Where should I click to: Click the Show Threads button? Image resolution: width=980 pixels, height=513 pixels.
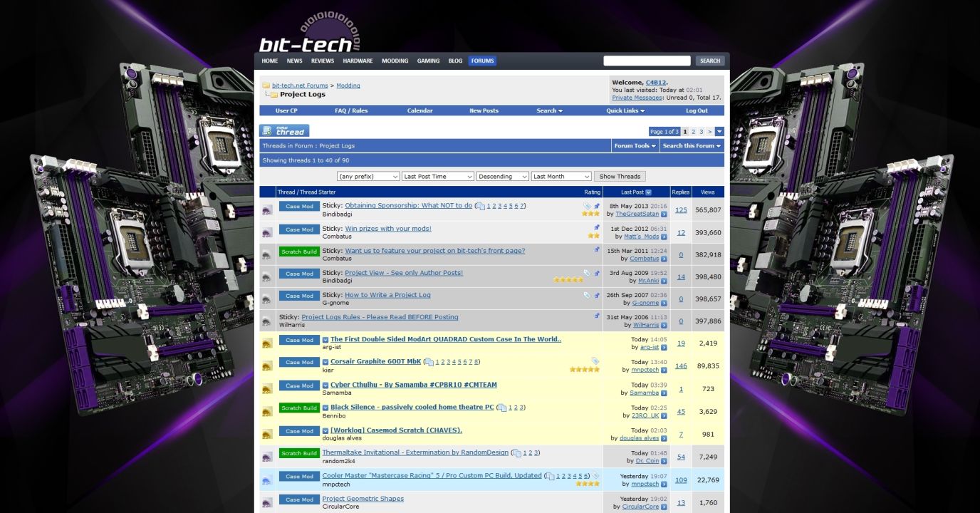pos(620,177)
